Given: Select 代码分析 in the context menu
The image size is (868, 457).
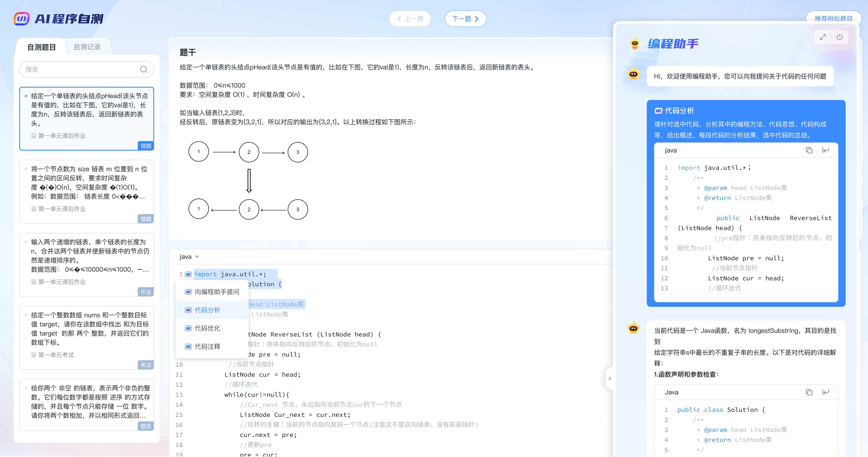Looking at the screenshot, I should (x=207, y=310).
